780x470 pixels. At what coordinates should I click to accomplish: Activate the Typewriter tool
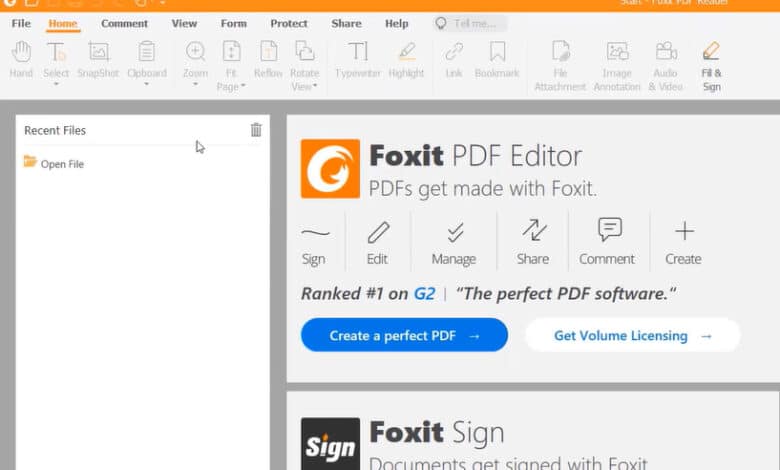pyautogui.click(x=358, y=58)
